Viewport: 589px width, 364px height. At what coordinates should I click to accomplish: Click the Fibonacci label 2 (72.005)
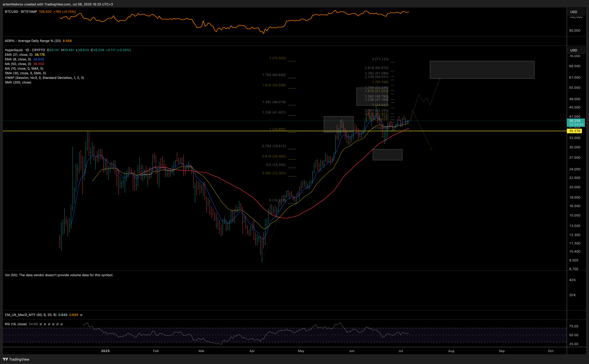[277, 58]
